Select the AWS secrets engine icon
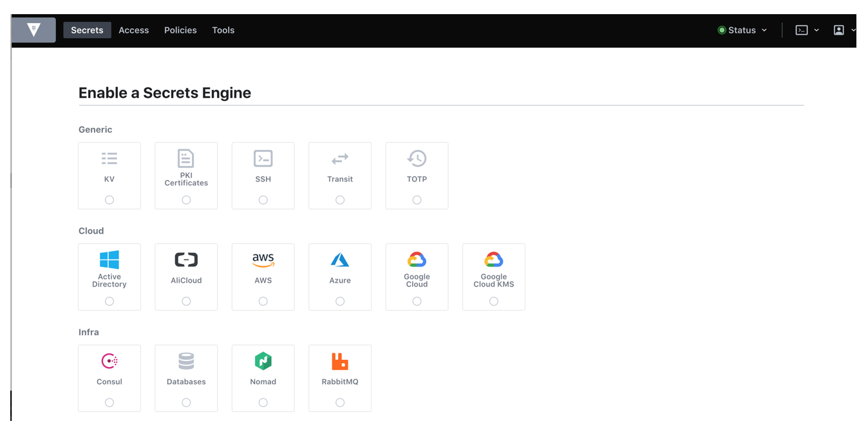The width and height of the screenshot is (868, 439). click(x=263, y=260)
